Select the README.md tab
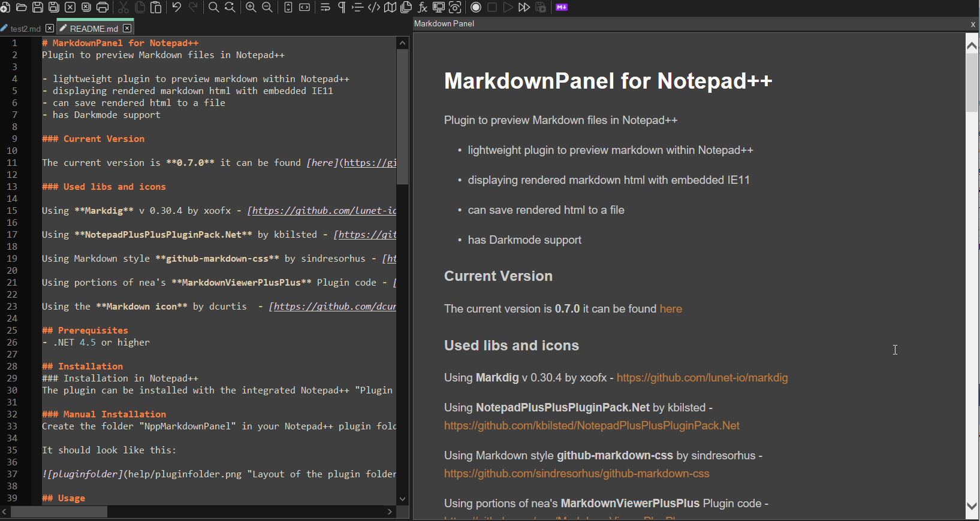The height and width of the screenshot is (521, 980). coord(94,29)
